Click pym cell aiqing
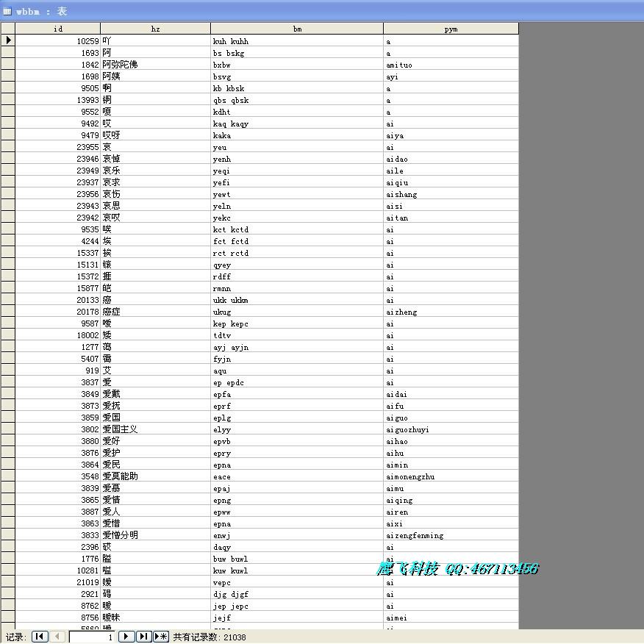Image resolution: width=644 pixels, height=644 pixels. 451,500
